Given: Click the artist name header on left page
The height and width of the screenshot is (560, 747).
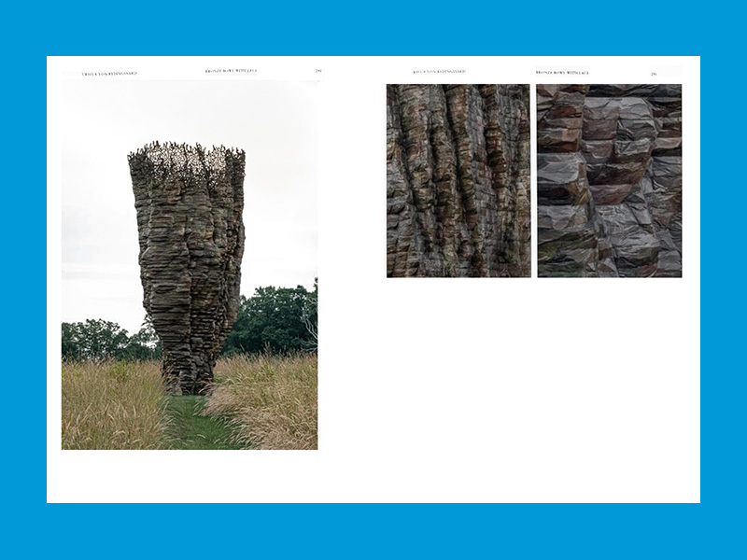Looking at the screenshot, I should point(109,73).
